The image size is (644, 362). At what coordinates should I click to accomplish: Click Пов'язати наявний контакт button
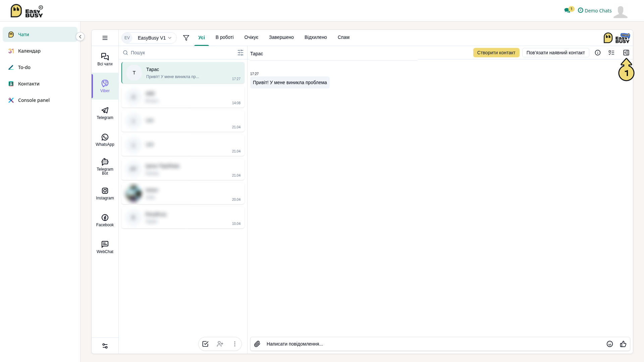point(556,53)
